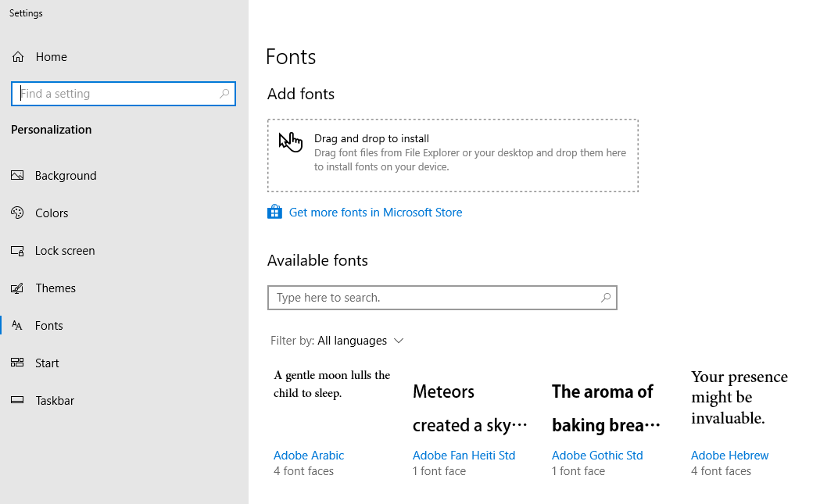Open Start settings page
820x504 pixels.
point(47,363)
